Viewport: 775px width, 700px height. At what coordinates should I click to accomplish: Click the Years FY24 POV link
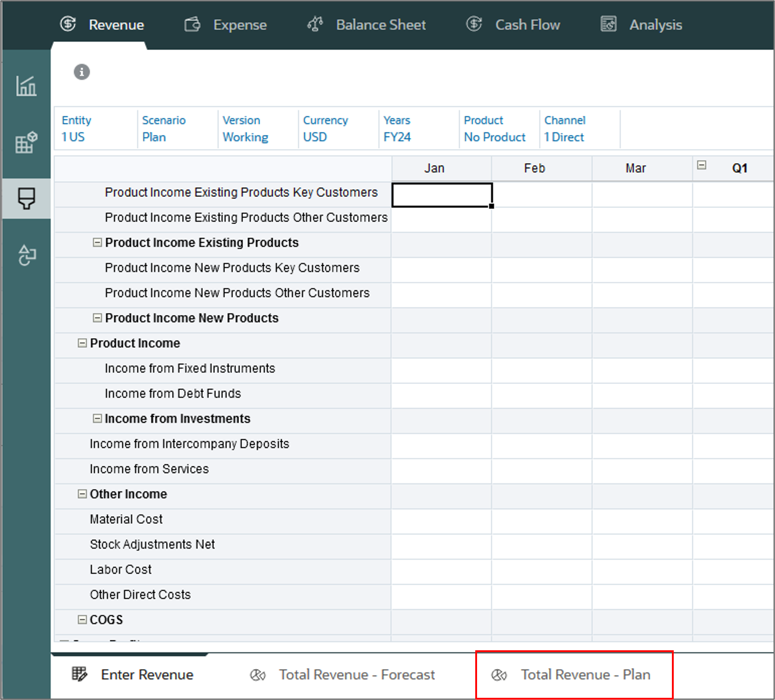[x=397, y=137]
